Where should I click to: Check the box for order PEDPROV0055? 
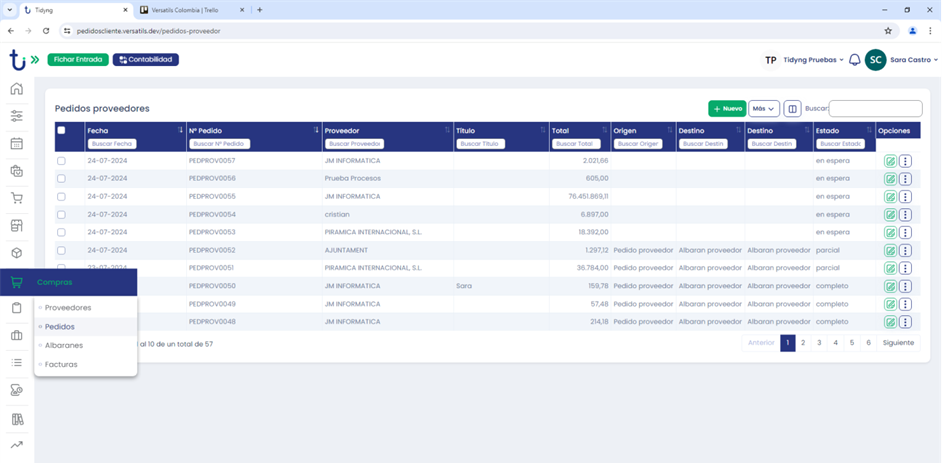click(61, 197)
